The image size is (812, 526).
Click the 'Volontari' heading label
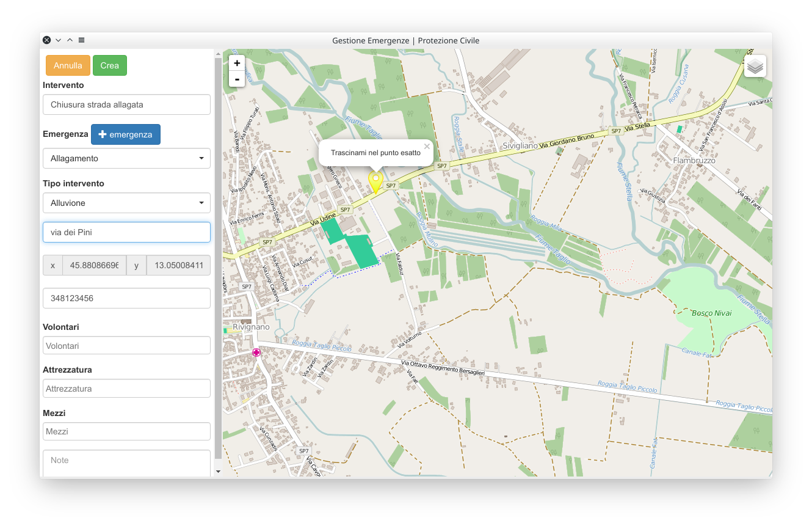coord(61,327)
